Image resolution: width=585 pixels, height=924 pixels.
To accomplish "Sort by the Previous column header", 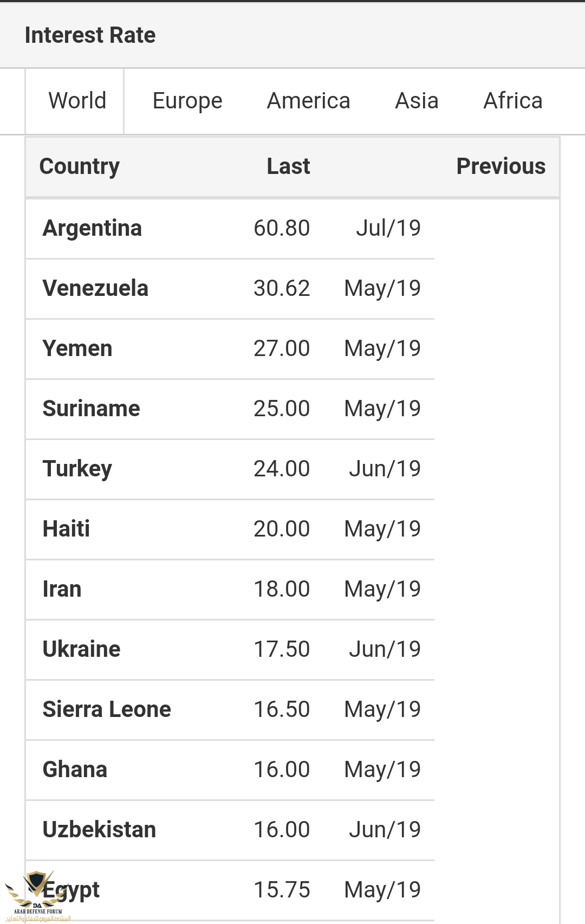I will 500,166.
